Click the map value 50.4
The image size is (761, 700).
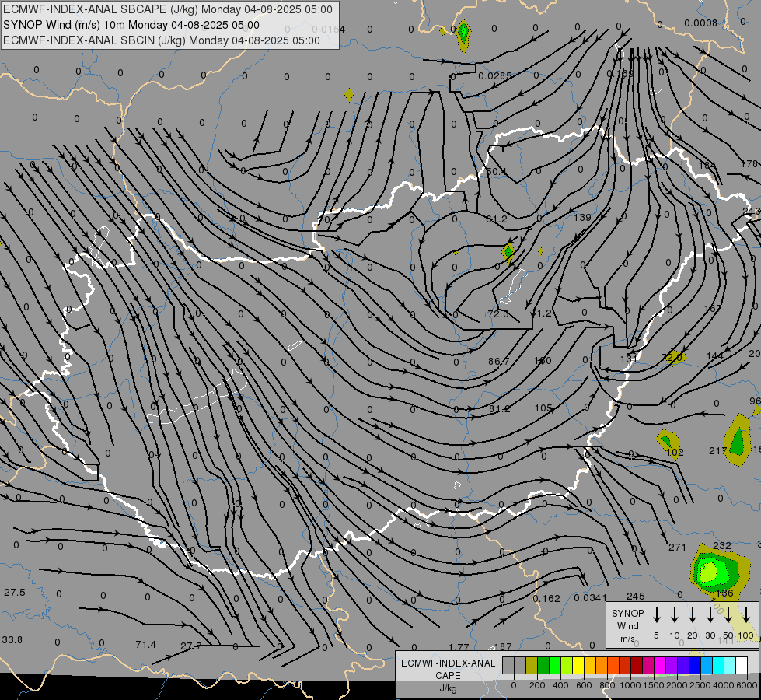point(495,171)
